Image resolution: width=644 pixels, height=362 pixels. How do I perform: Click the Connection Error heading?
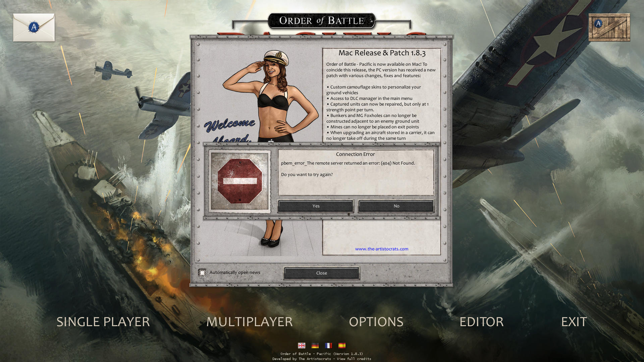(355, 154)
